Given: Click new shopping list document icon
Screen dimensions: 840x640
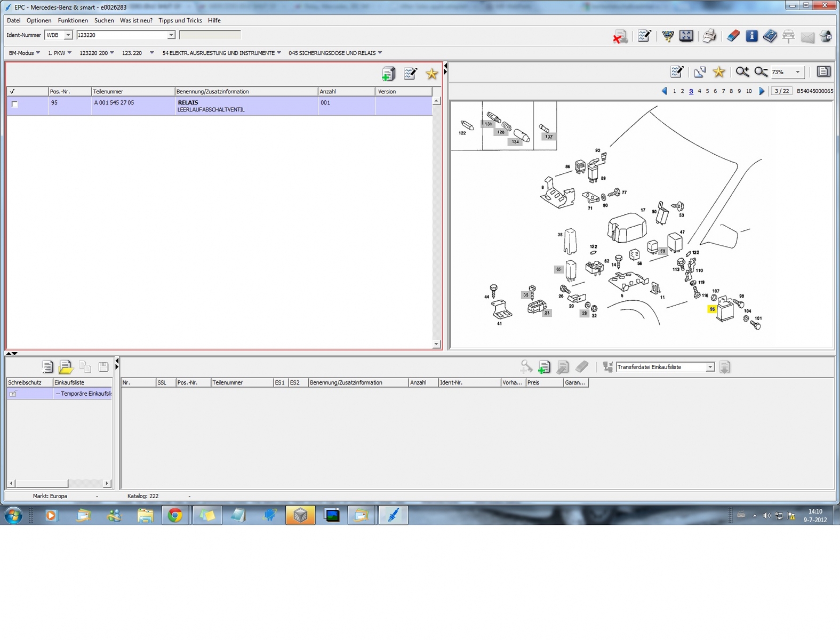Looking at the screenshot, I should 47,366.
